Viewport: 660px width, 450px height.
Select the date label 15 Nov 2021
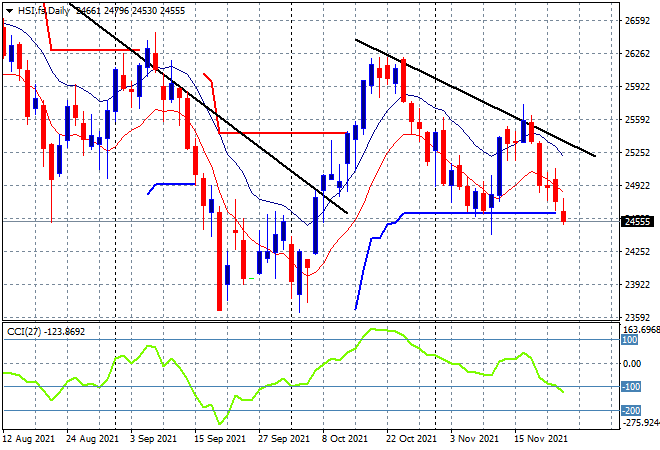pos(540,439)
